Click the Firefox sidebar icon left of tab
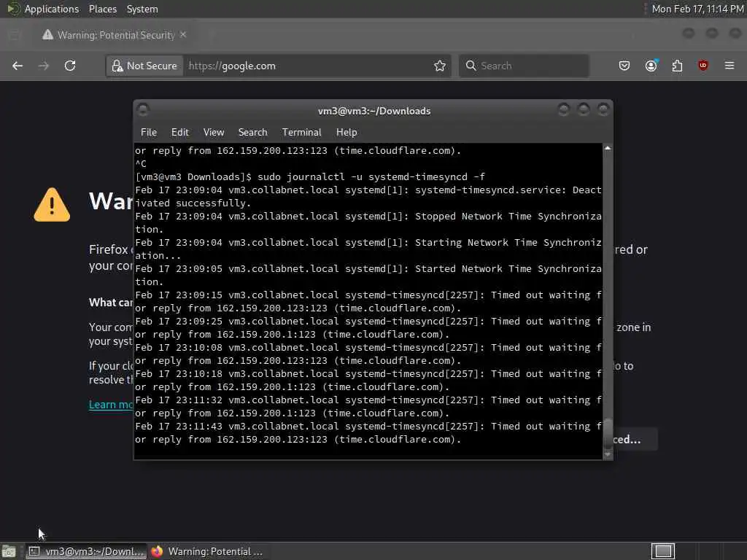747x560 pixels. click(x=15, y=35)
